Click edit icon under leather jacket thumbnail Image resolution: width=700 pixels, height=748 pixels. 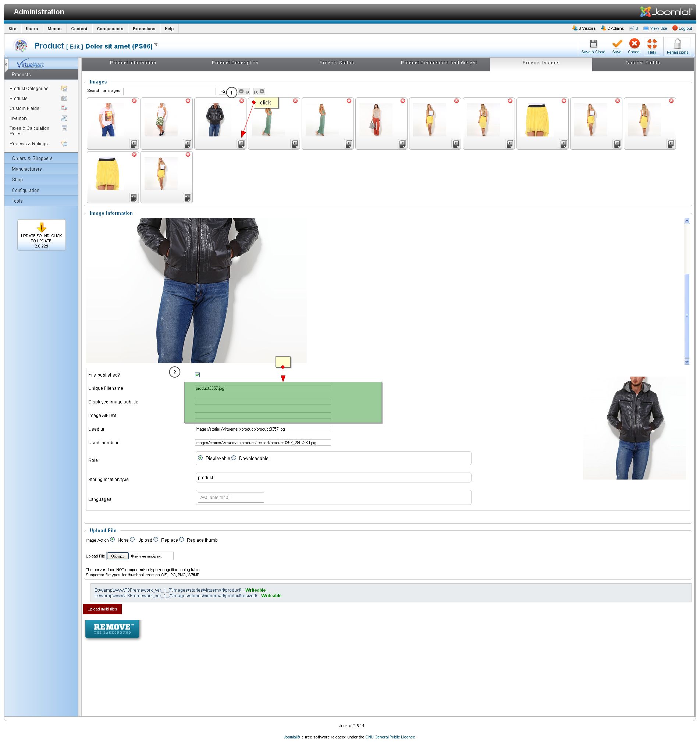241,144
